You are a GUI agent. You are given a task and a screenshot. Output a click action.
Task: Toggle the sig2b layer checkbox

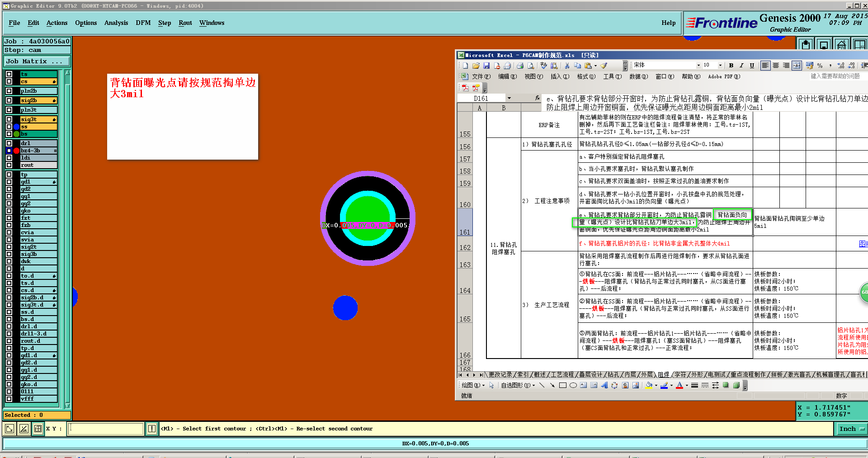(9, 100)
